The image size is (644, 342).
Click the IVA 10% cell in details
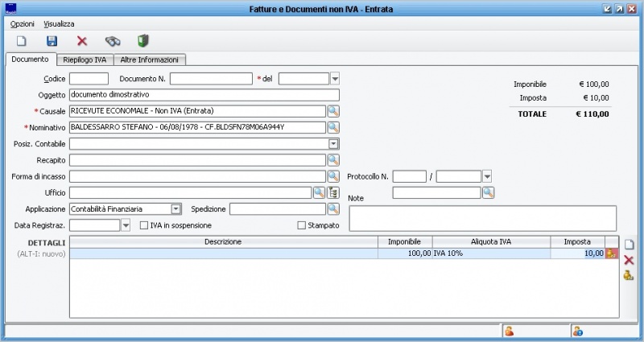(x=491, y=253)
